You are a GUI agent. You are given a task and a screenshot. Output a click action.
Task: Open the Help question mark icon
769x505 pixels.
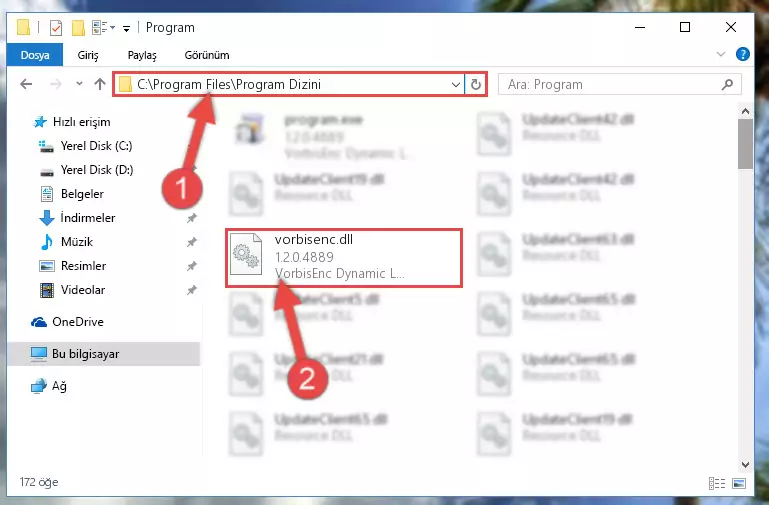tap(743, 54)
